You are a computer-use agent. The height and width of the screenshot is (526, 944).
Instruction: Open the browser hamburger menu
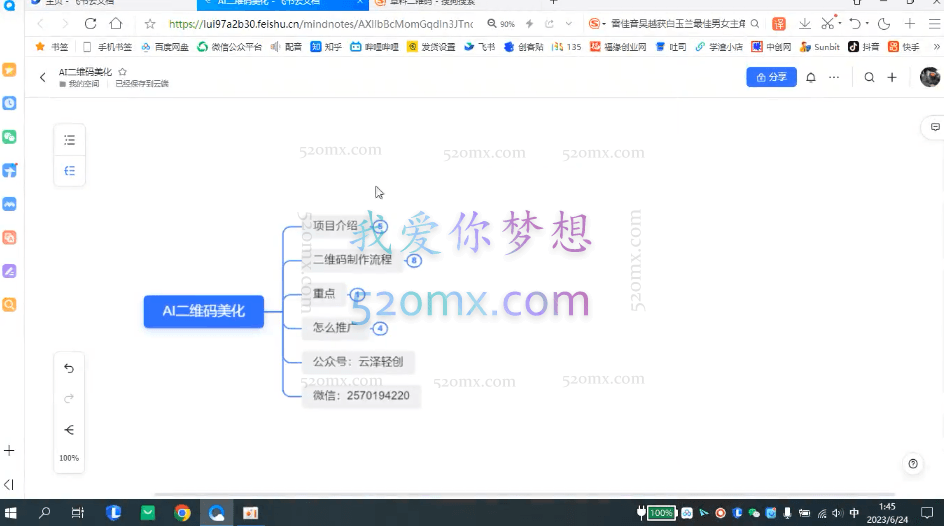(x=934, y=23)
